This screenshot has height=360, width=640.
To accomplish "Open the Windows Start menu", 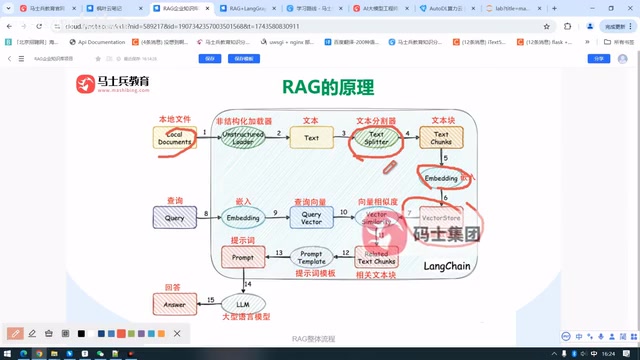I will [x=7, y=353].
